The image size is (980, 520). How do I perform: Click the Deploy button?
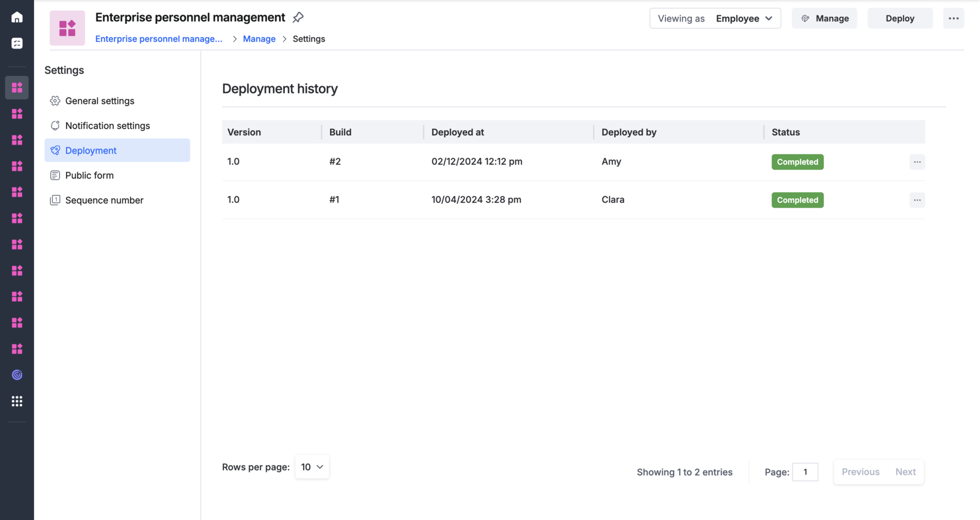click(x=900, y=18)
